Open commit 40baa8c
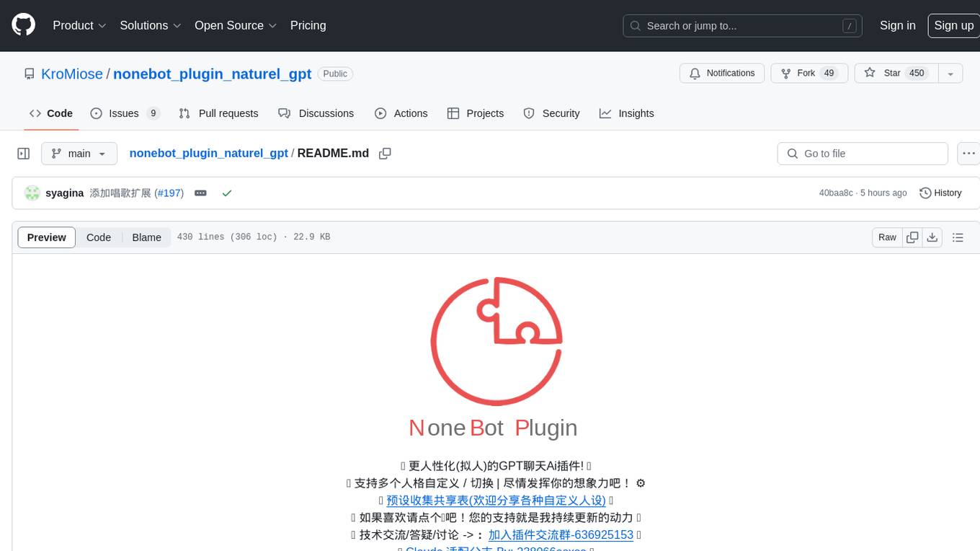The image size is (980, 551). pyautogui.click(x=836, y=193)
